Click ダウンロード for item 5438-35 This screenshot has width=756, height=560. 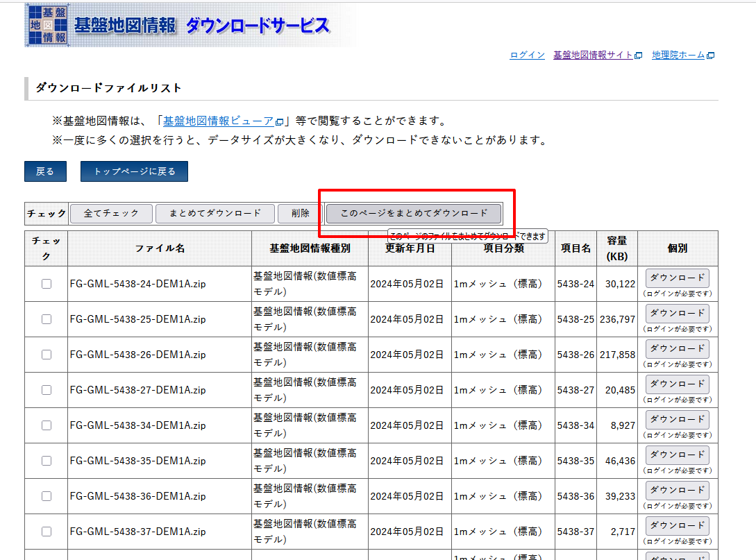pos(677,455)
